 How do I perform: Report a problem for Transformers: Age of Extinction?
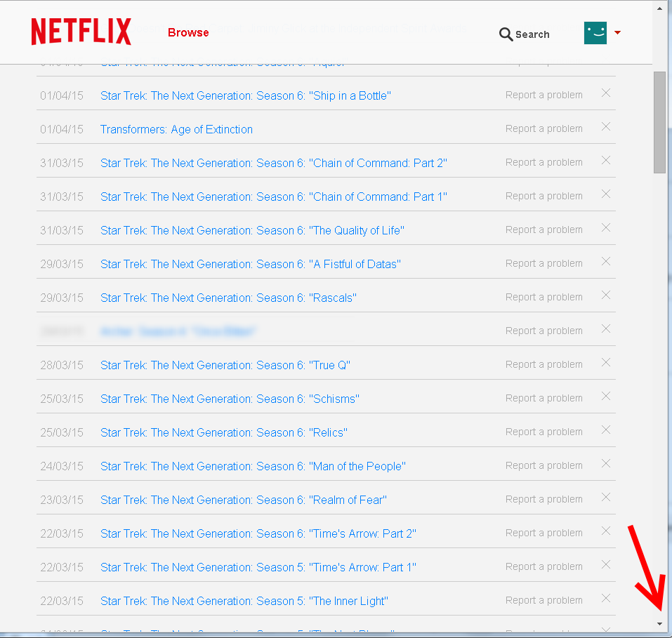[544, 128]
